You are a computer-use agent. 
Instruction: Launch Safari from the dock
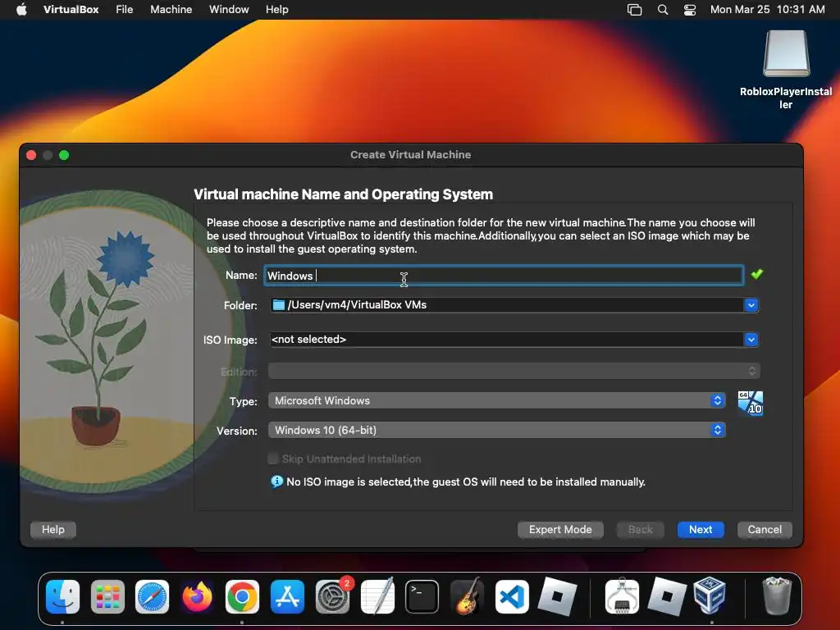(152, 596)
